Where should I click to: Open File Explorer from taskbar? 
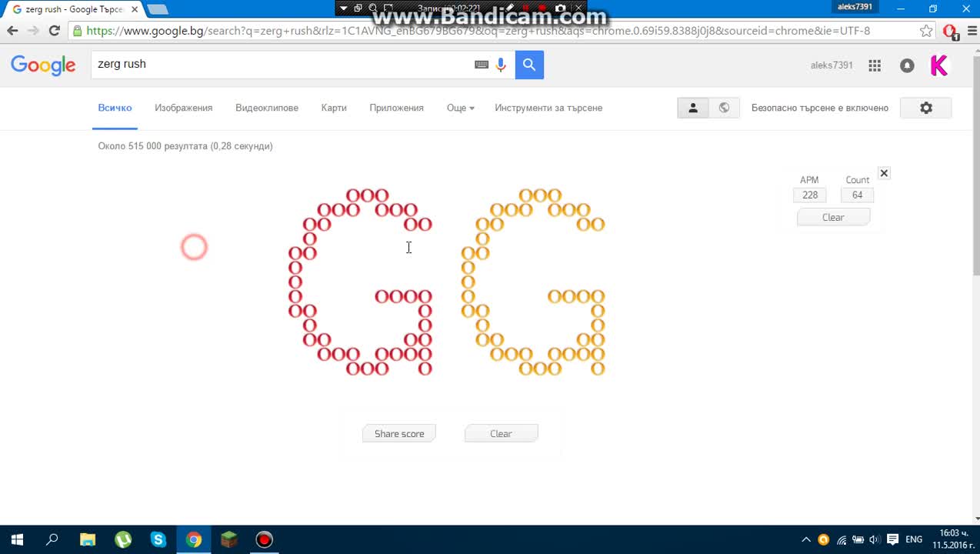pos(88,539)
